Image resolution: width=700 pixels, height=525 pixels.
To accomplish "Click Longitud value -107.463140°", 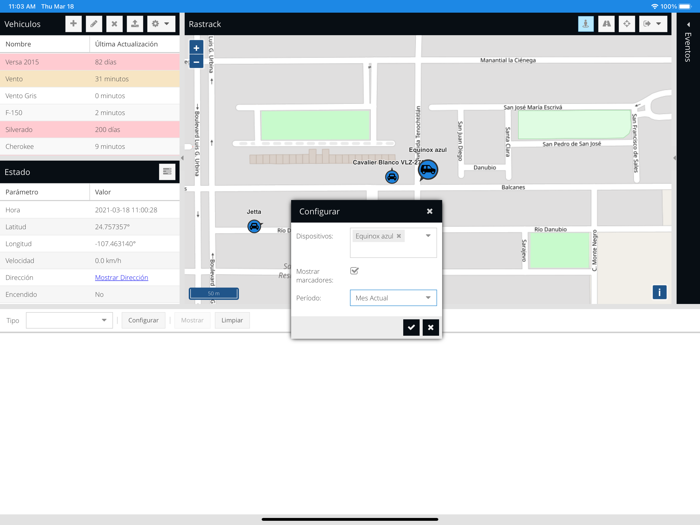I will [115, 244].
